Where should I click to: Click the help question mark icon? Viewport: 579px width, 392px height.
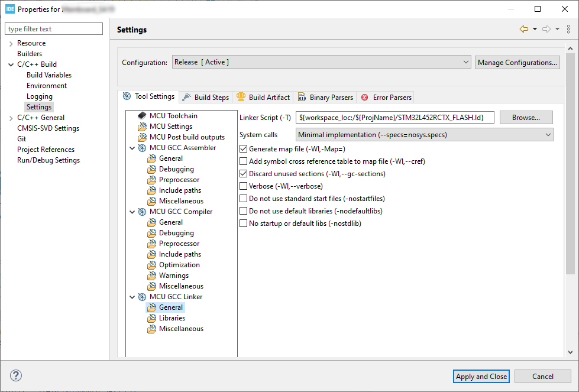point(15,375)
